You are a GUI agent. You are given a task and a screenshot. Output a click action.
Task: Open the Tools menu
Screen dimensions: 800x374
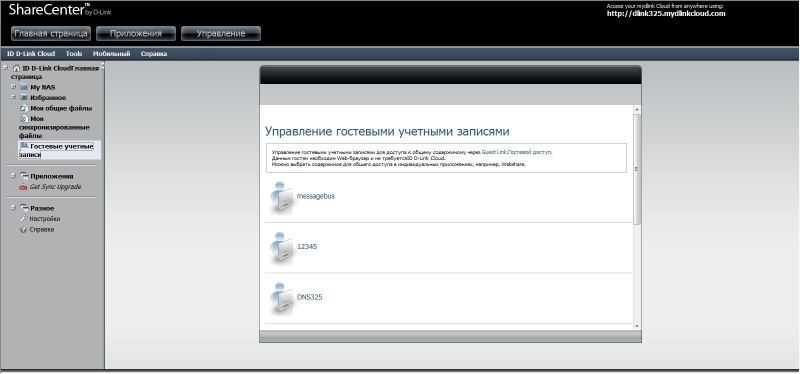click(x=73, y=54)
